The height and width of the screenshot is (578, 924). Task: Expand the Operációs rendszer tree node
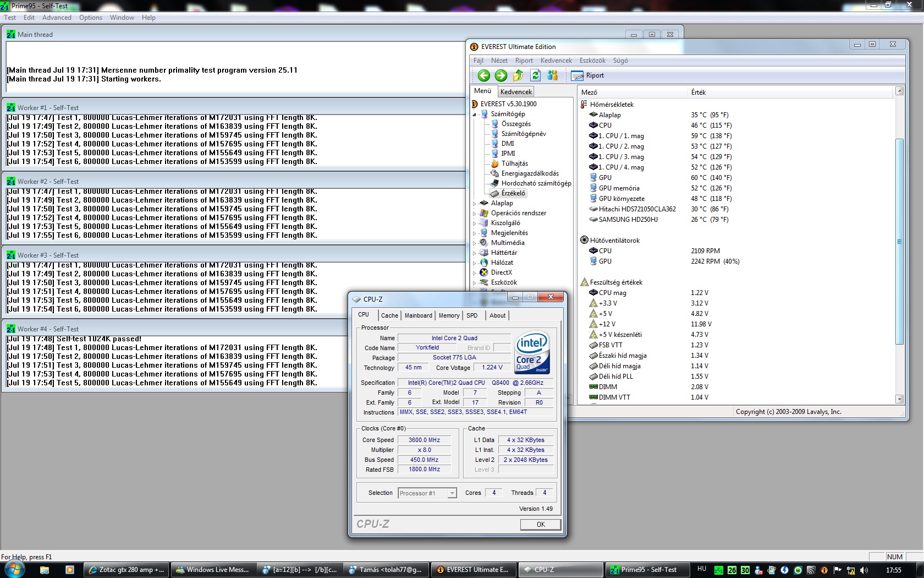(475, 214)
